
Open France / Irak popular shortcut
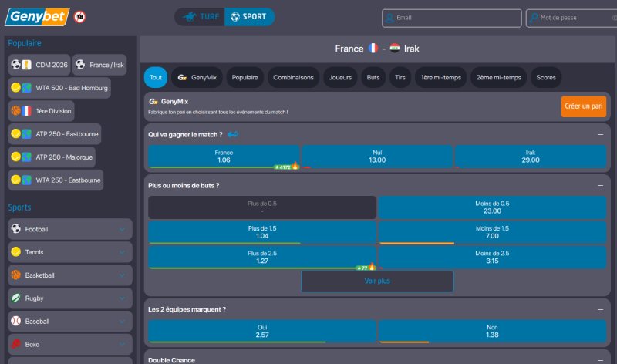[x=99, y=65]
